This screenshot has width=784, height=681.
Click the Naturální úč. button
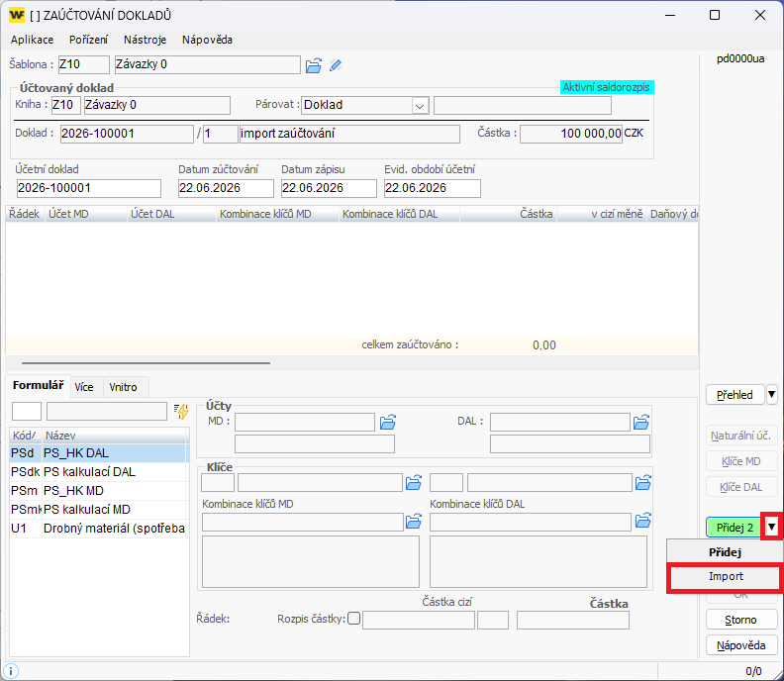pyautogui.click(x=741, y=436)
